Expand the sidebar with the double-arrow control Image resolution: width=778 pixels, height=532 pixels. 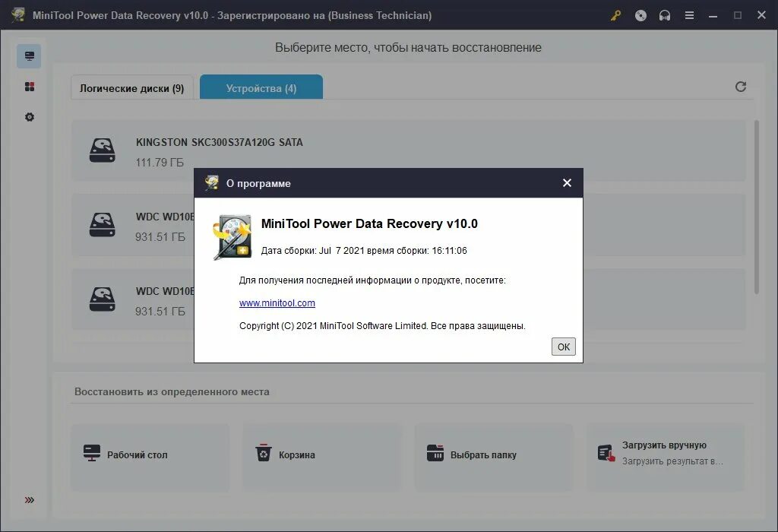click(x=29, y=499)
